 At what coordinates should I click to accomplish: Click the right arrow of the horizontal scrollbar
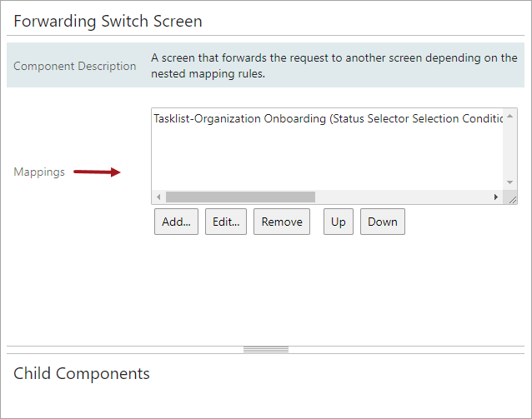pos(496,197)
